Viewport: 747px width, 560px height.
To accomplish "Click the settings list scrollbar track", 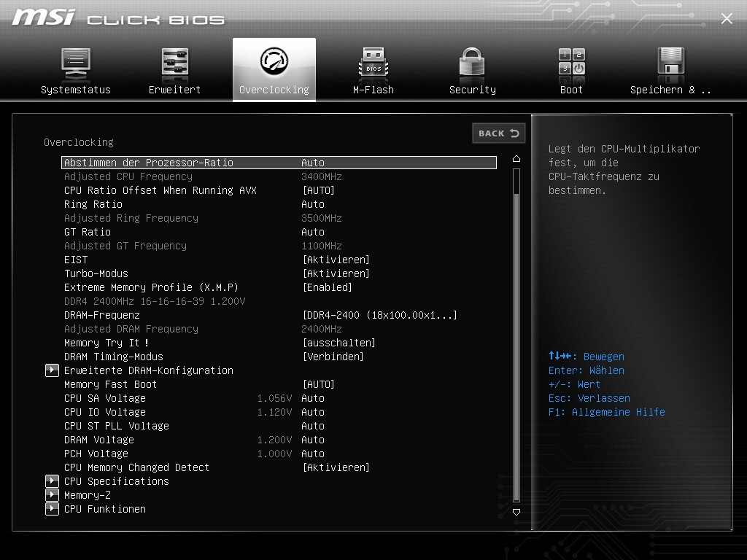I will click(x=516, y=335).
